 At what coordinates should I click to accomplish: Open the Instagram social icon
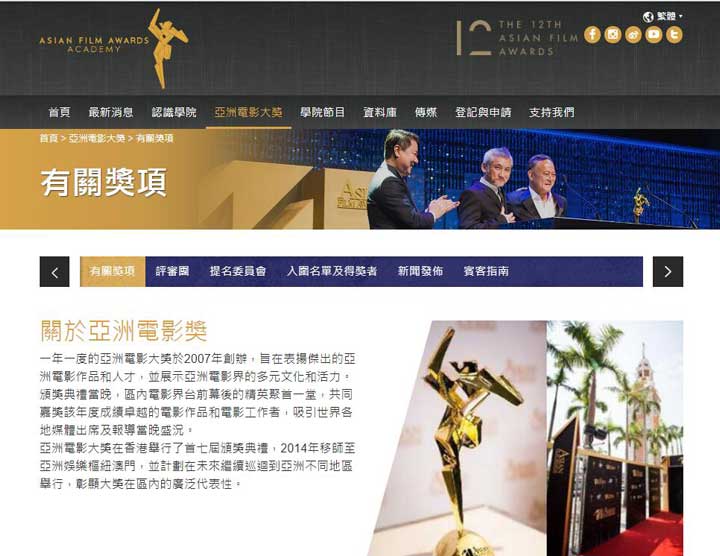pyautogui.click(x=613, y=34)
